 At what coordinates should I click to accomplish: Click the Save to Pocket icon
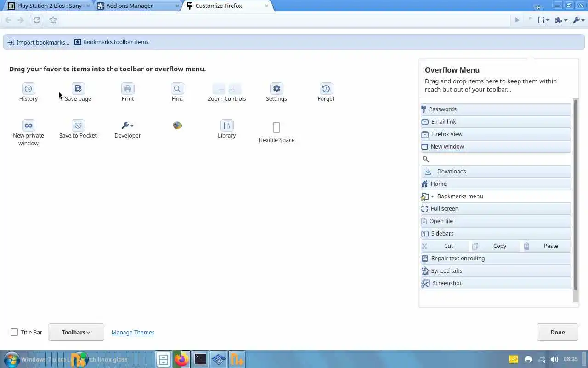tap(78, 126)
